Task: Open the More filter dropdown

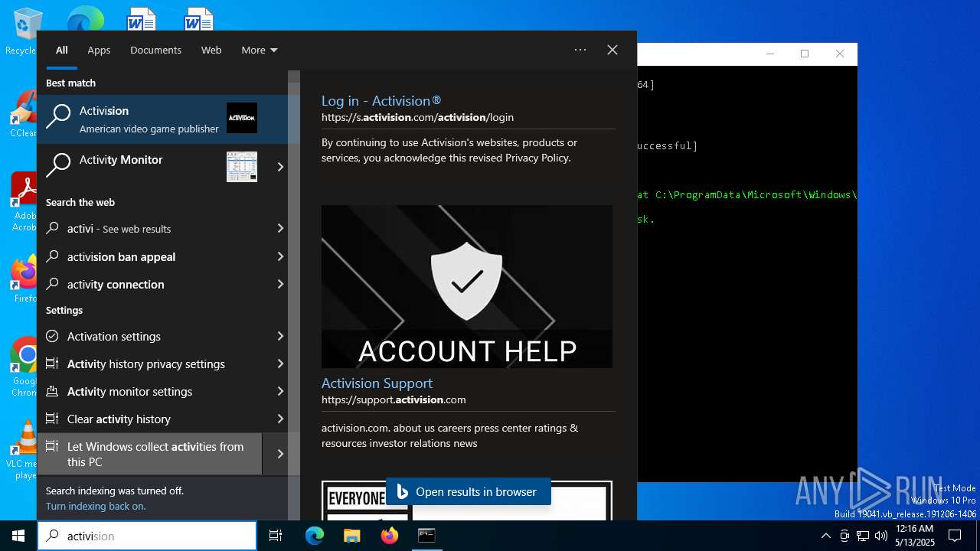Action: [260, 50]
